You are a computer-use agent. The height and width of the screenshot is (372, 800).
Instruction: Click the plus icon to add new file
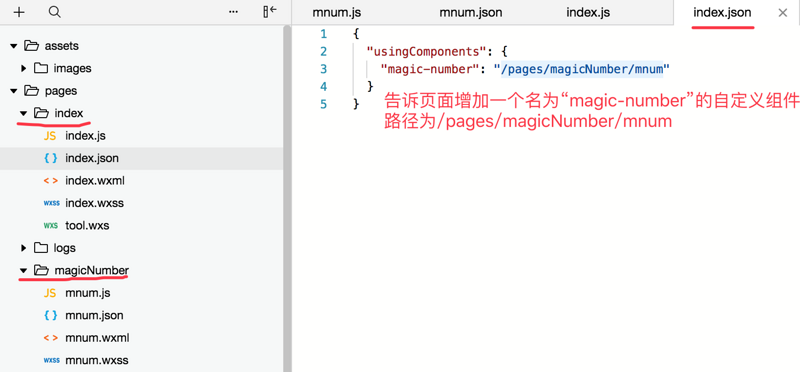tap(19, 12)
